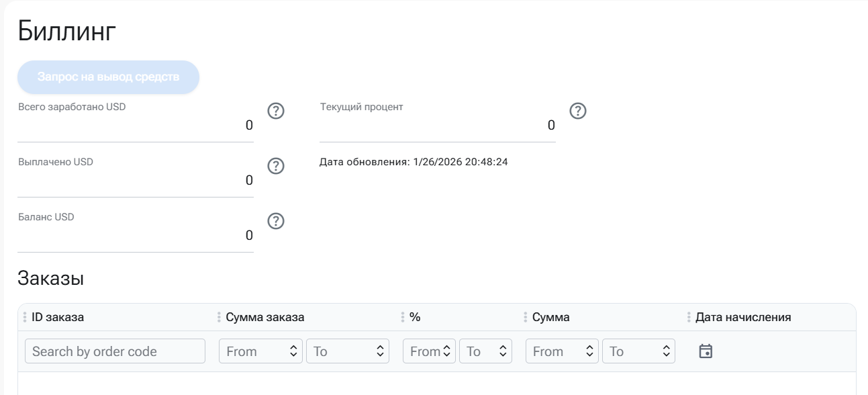Click the % column To stepper
The image size is (868, 395).
(485, 351)
